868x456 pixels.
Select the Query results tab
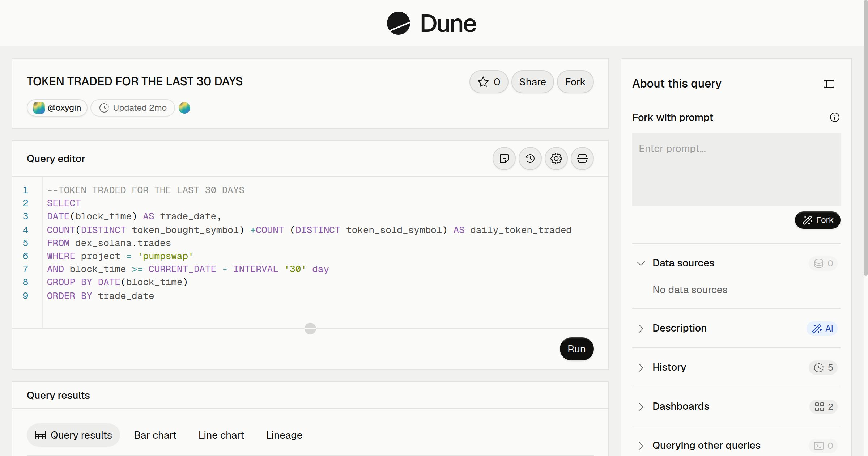point(73,435)
